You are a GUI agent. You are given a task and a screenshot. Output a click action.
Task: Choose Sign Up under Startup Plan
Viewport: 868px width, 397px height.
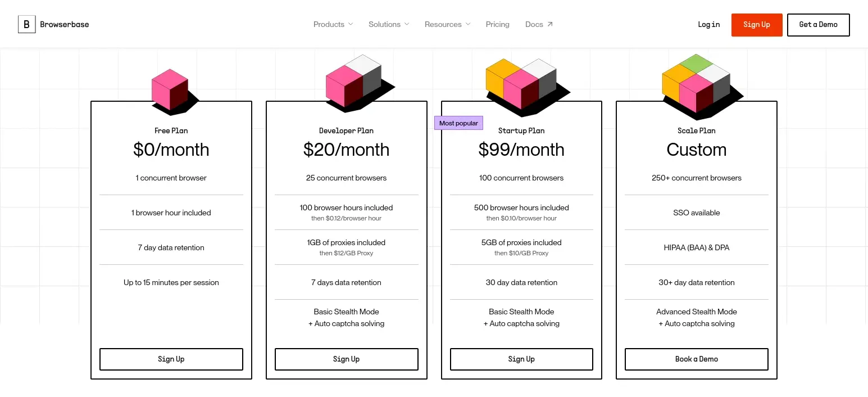point(521,359)
